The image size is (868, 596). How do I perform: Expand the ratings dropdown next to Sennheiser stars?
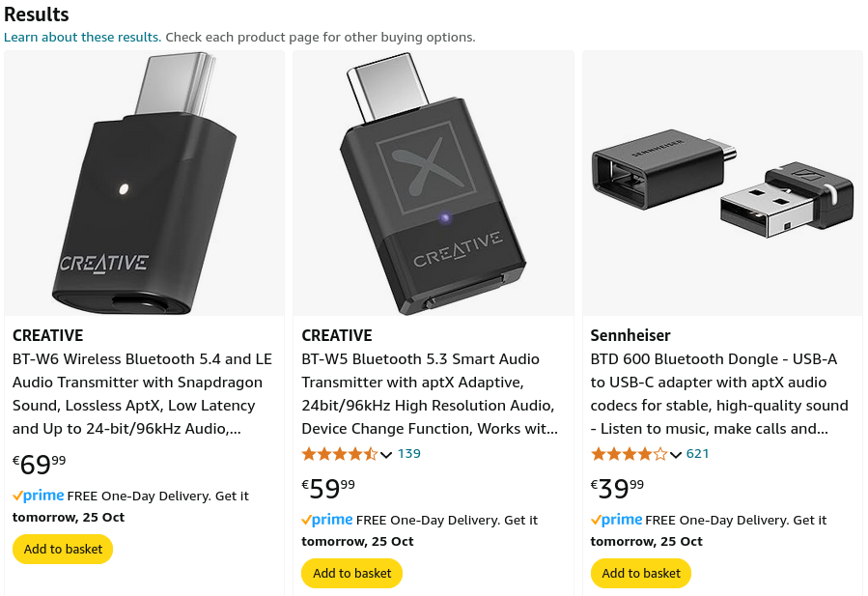tap(674, 455)
